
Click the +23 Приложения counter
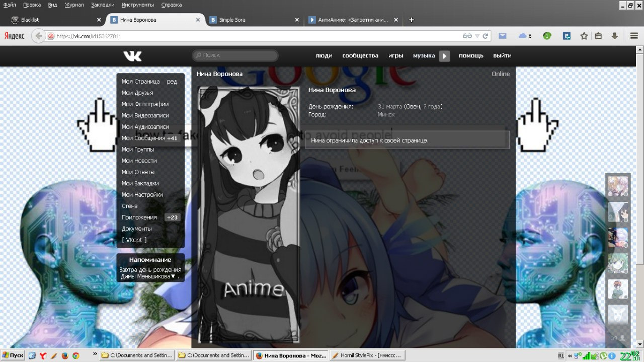pos(172,218)
